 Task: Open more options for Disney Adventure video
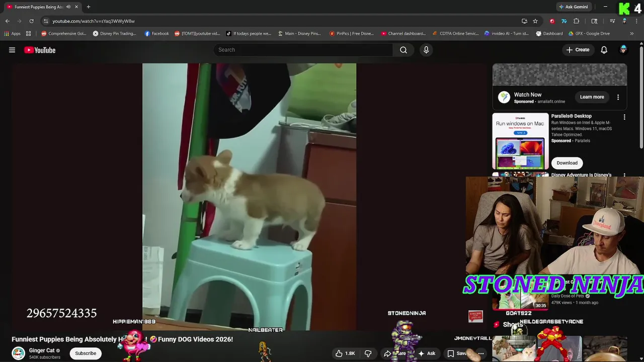(624, 175)
